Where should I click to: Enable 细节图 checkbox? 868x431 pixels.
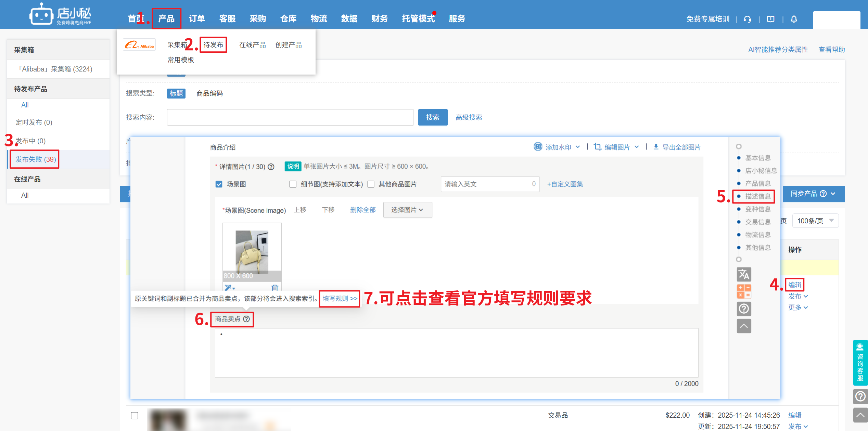pos(293,184)
